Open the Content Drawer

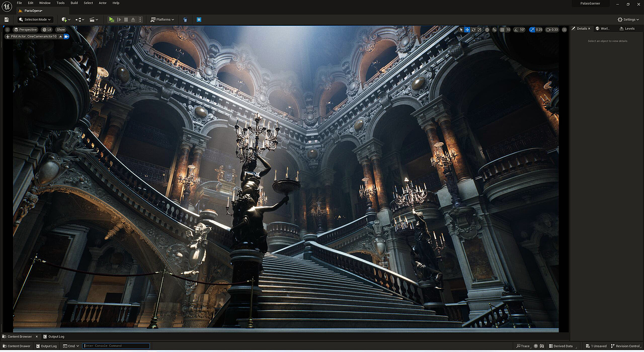[x=17, y=346]
